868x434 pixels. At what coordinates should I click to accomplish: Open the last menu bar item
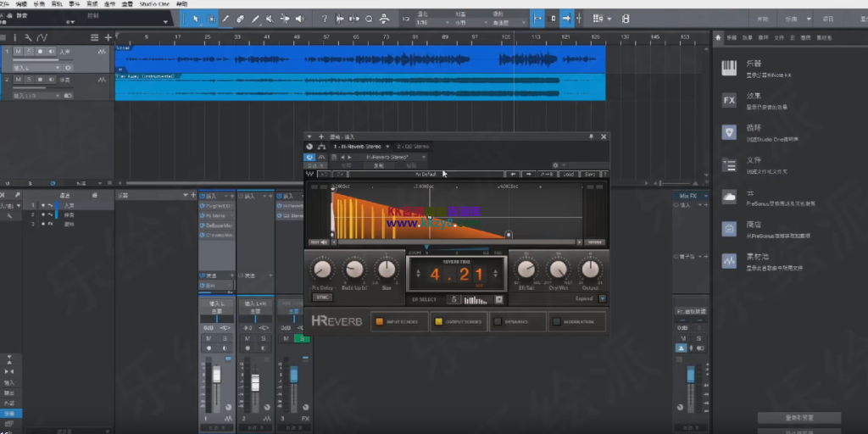pos(181,4)
